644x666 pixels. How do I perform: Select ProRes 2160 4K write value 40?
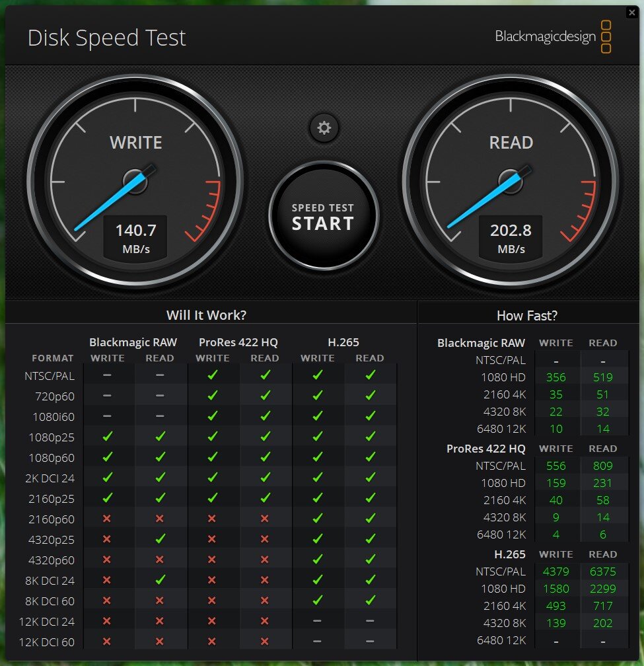[x=556, y=500]
